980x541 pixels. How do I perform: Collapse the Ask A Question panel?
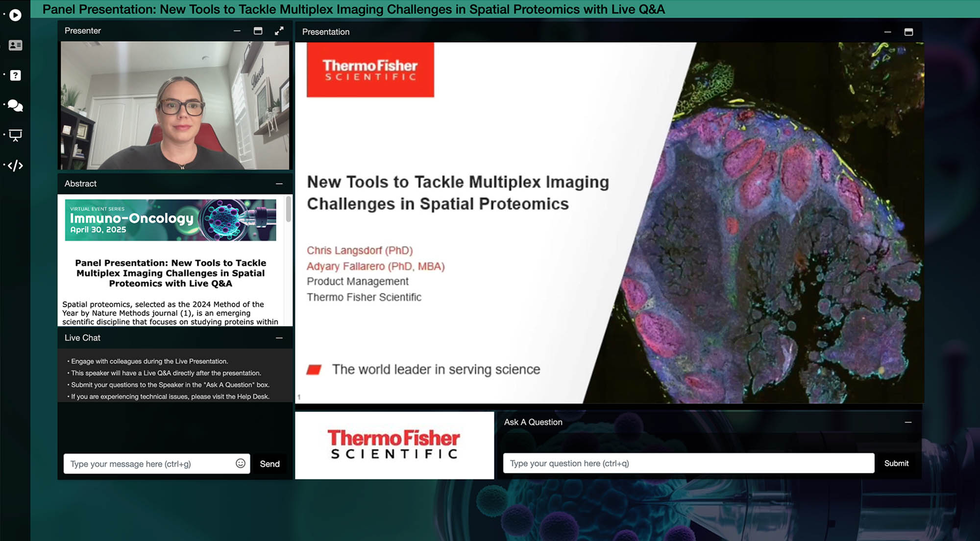pyautogui.click(x=908, y=422)
